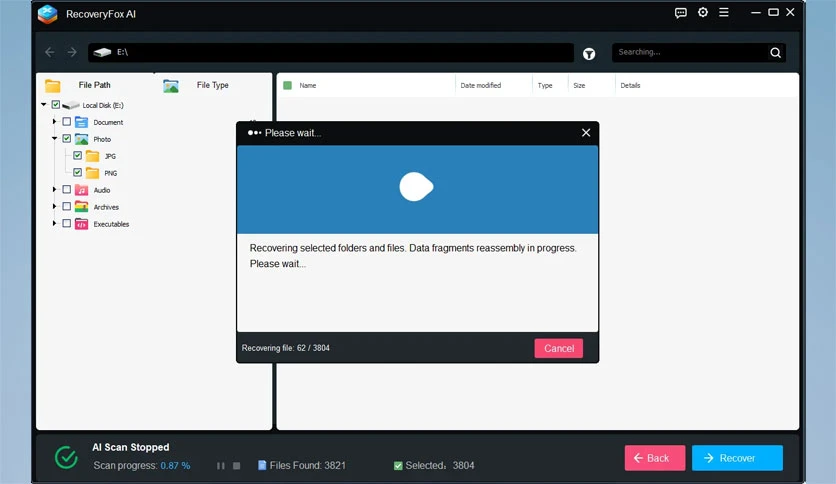This screenshot has height=484, width=836.
Task: Collapse the Photo tree node
Action: 54,139
